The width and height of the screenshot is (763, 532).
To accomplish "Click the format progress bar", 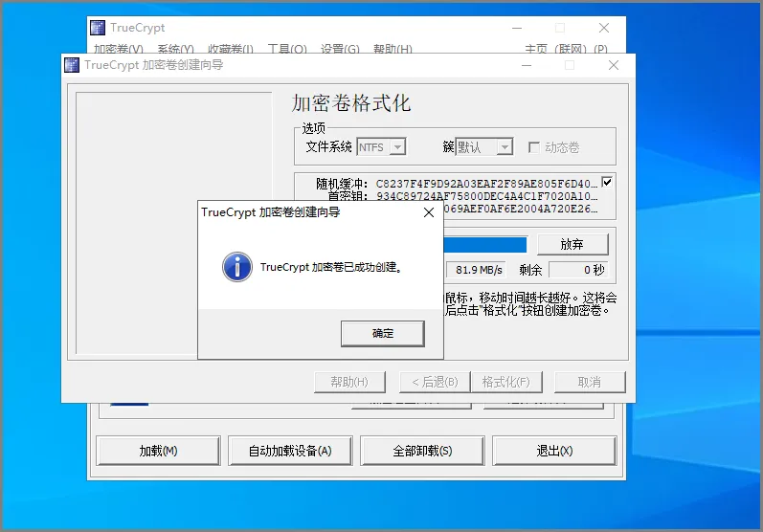I will (485, 245).
